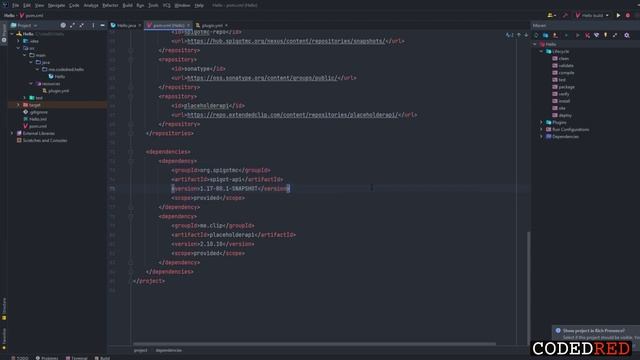Toggle Maven Offline Mode icon
640x360 pixels.
tap(597, 36)
